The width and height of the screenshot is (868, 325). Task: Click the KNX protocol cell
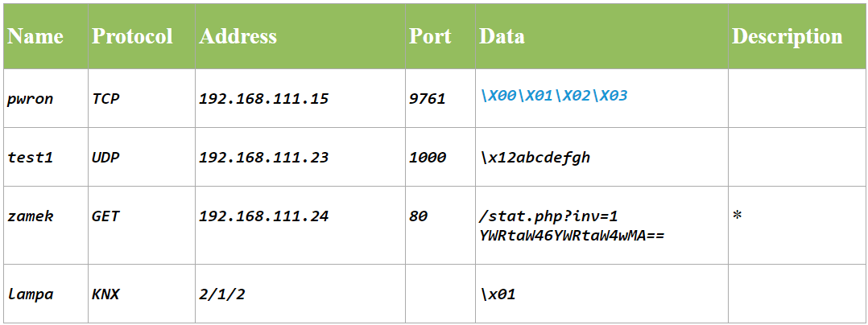tap(105, 294)
